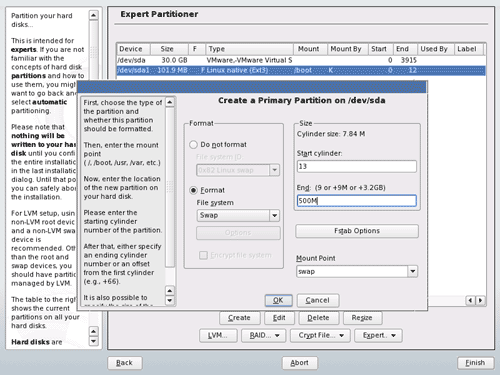The width and height of the screenshot is (500, 375).
Task: Click the End size input field
Action: point(357,201)
